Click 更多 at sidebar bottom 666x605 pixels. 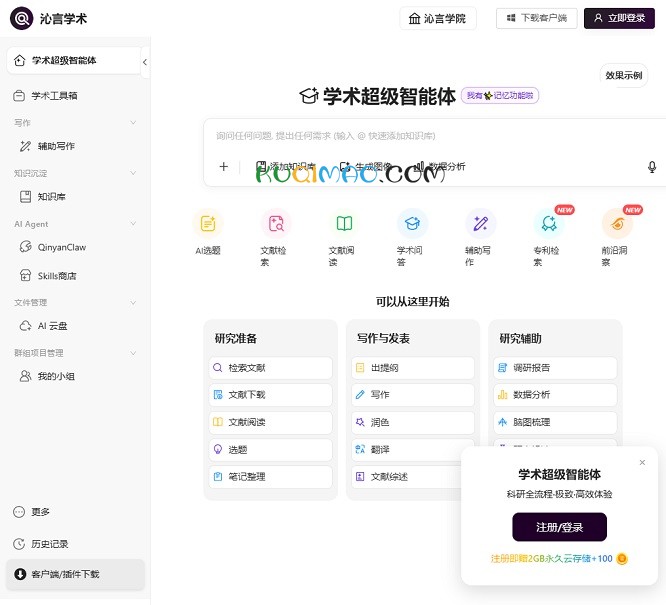pyautogui.click(x=32, y=512)
